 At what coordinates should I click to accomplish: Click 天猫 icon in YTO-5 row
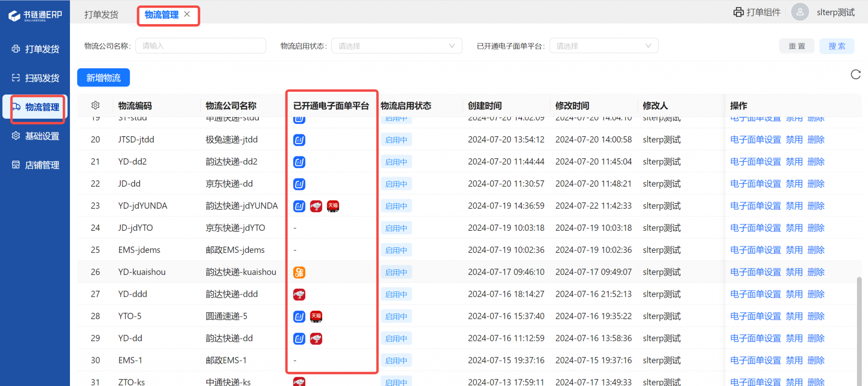[x=316, y=316]
